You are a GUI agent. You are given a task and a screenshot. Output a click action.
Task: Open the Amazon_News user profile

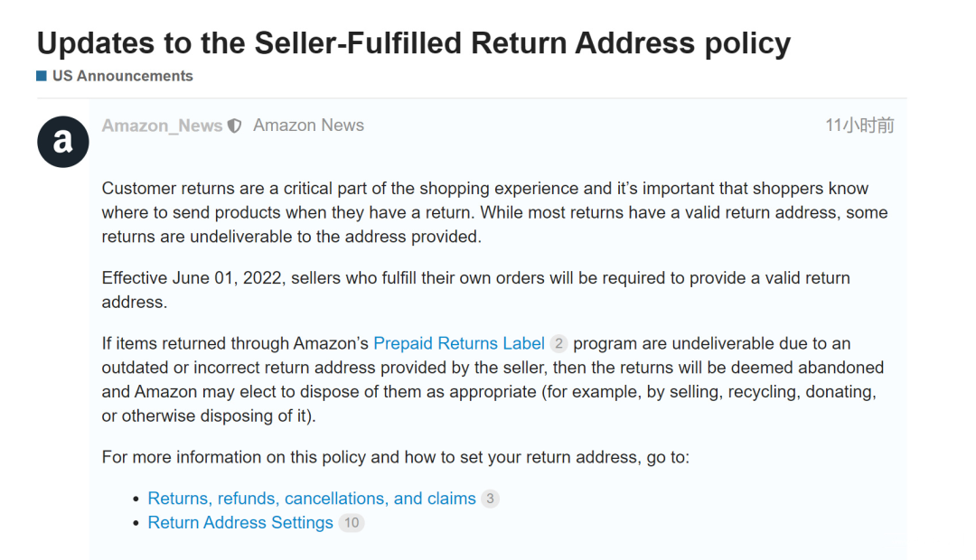click(162, 126)
